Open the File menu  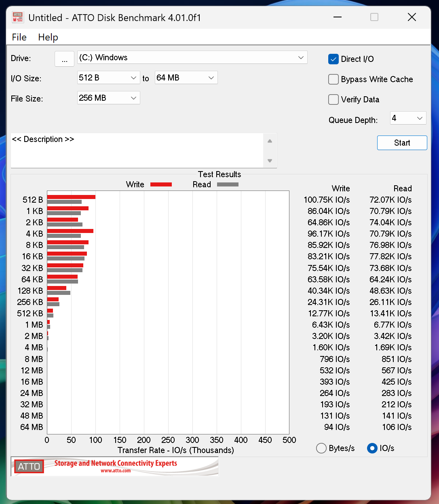pos(19,37)
